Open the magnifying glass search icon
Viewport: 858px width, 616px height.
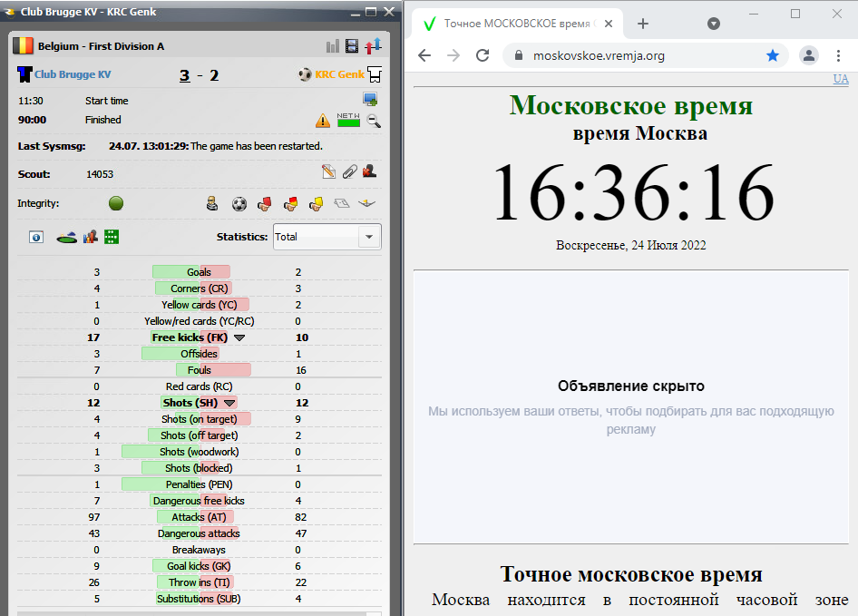coord(374,120)
